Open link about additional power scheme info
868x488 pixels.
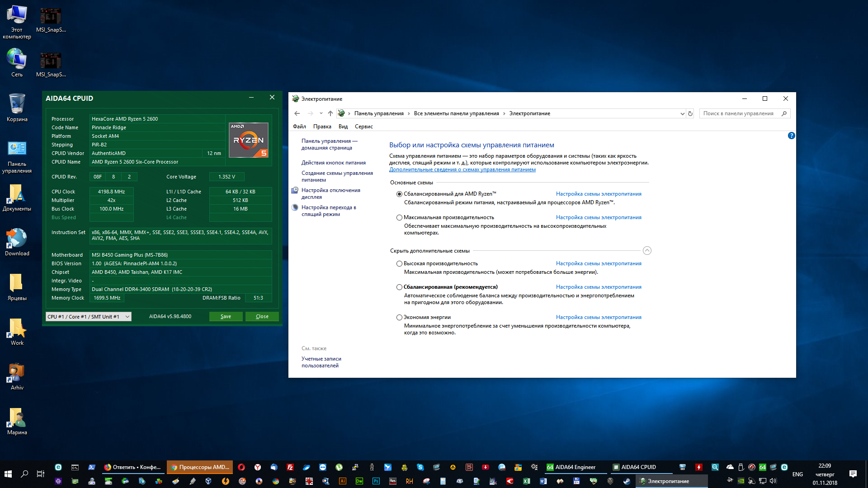click(x=462, y=169)
